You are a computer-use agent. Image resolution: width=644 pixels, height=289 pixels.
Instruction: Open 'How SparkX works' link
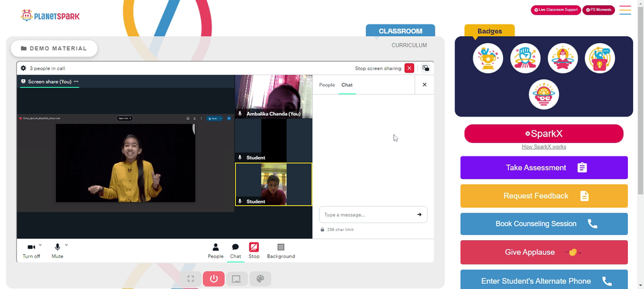click(x=544, y=147)
